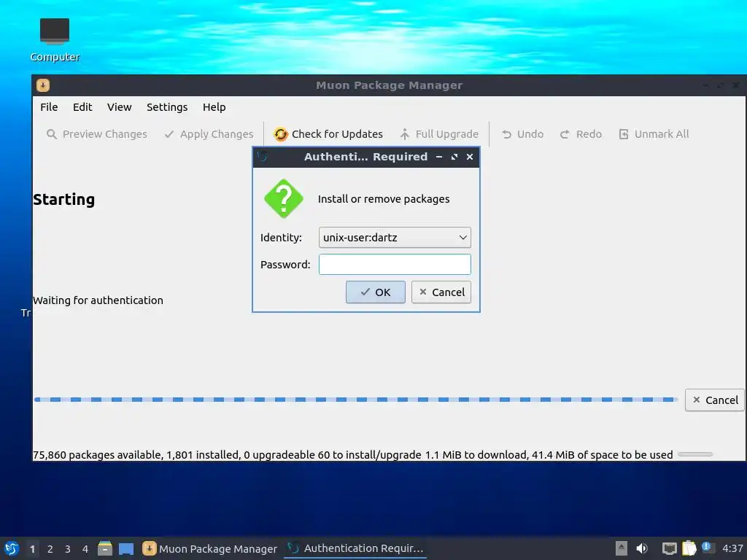Select Authentication Required taskbar entry
Screen dimensions: 747x560
355,548
